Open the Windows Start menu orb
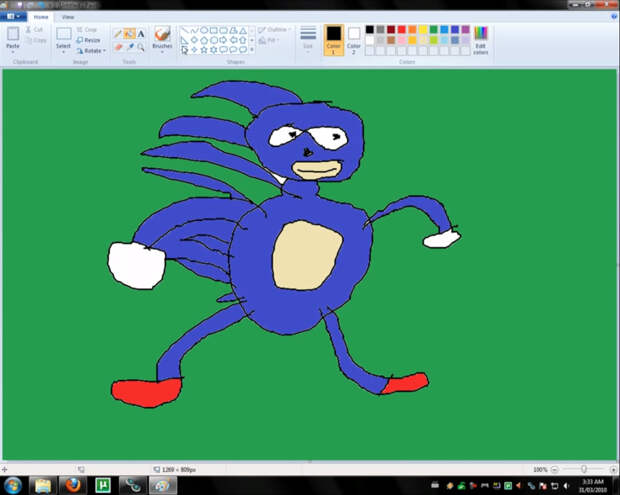Image resolution: width=620 pixels, height=495 pixels. (13, 485)
